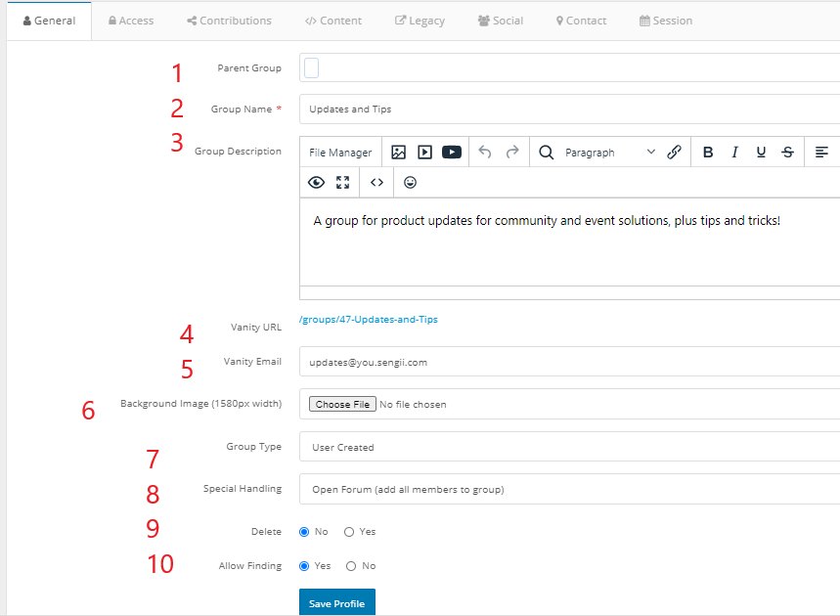
Task: Click the insert image icon in editor toolbar
Action: pyautogui.click(x=398, y=153)
